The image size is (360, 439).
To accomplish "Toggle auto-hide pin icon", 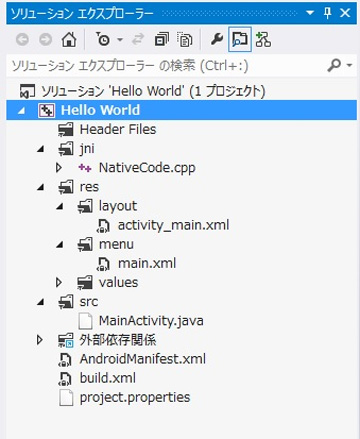I will click(328, 13).
